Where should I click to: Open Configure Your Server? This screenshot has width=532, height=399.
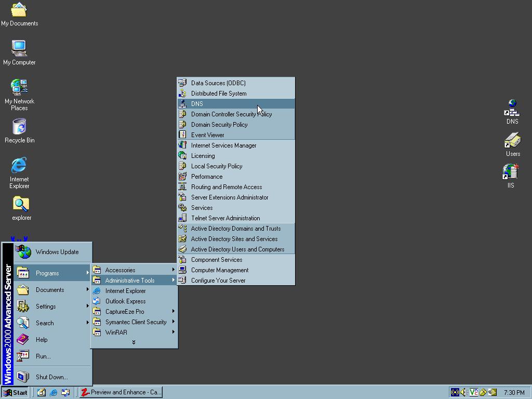236,280
